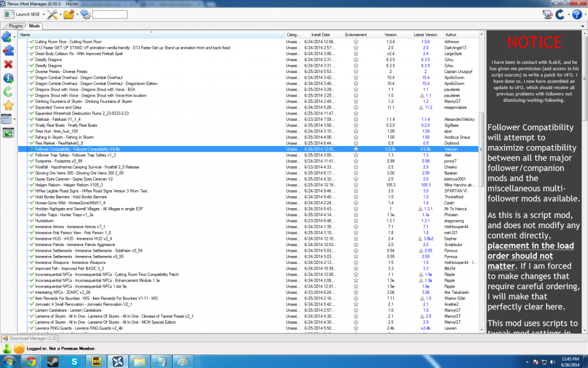Open the wrench and screwdriver tools icon
588x368 pixels.
(x=51, y=14)
